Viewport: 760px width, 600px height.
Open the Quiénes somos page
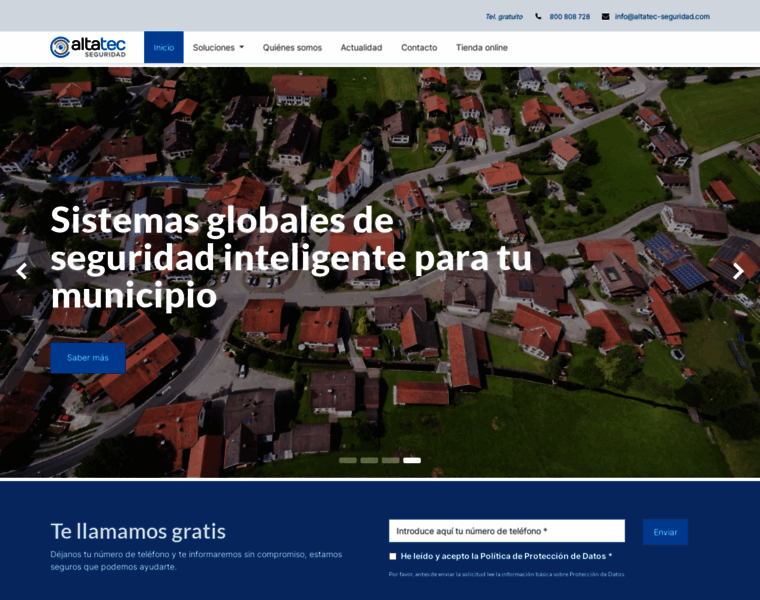click(x=292, y=47)
